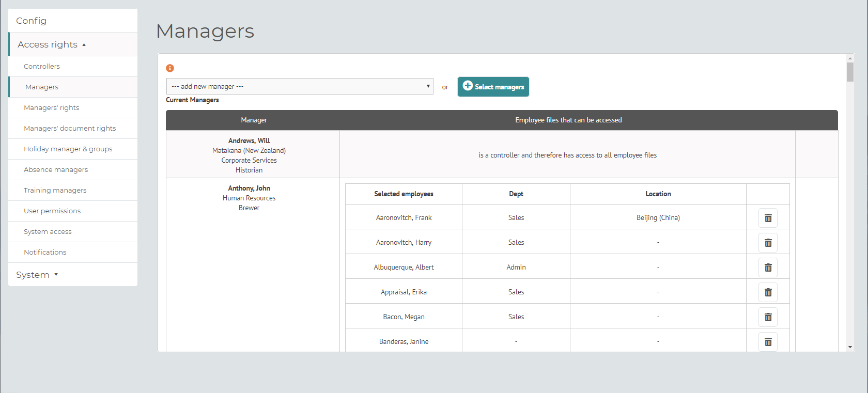This screenshot has width=868, height=393.
Task: Open Controllers in the sidebar
Action: [x=73, y=67]
